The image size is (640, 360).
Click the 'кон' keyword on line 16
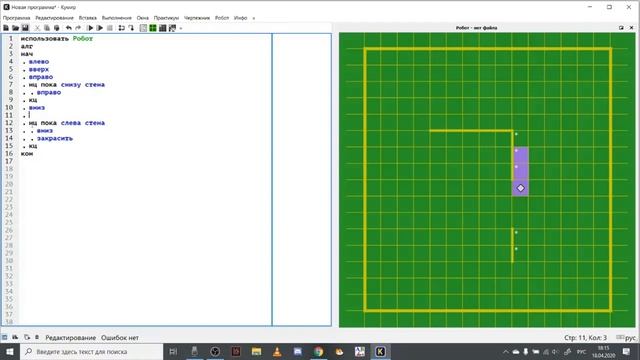click(x=27, y=154)
